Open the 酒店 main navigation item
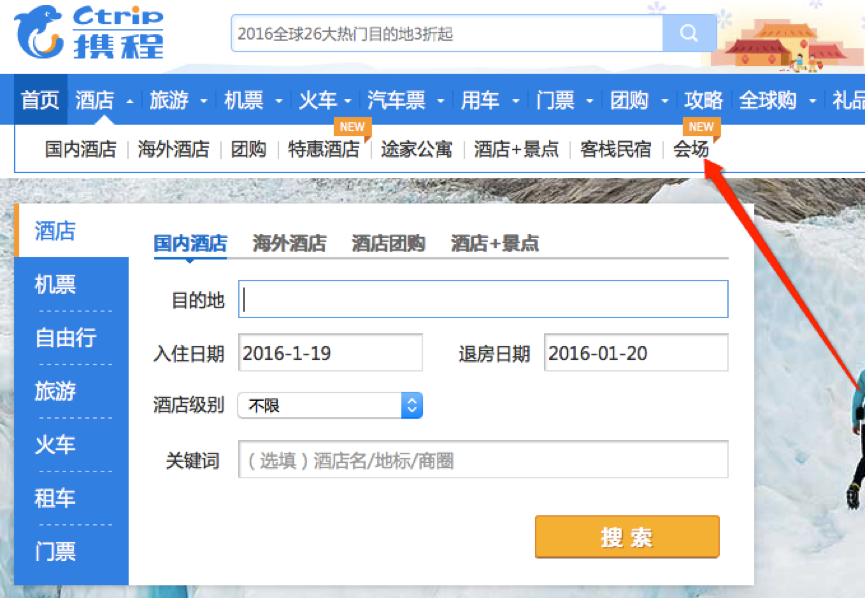The width and height of the screenshot is (865, 598). tap(95, 100)
